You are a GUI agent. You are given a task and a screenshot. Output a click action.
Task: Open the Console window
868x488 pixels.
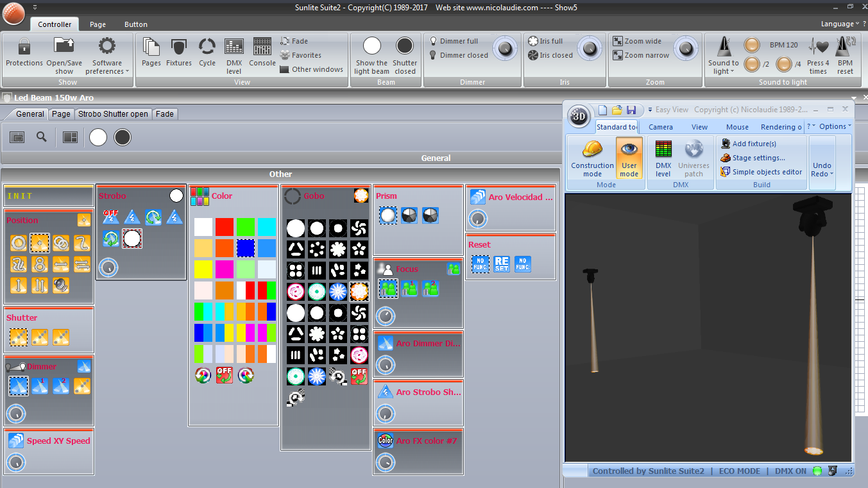(262, 53)
